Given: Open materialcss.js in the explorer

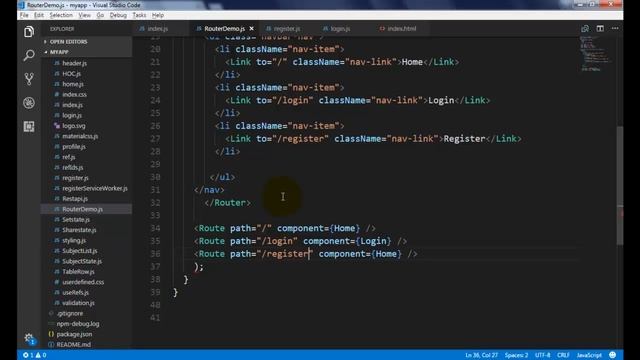Looking at the screenshot, I should click(80, 136).
